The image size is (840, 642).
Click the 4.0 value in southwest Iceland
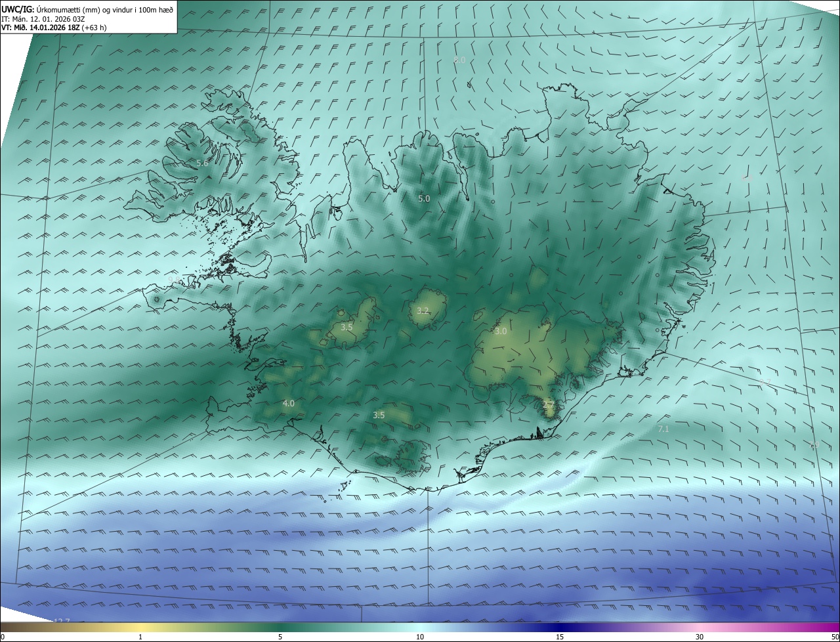(x=288, y=403)
